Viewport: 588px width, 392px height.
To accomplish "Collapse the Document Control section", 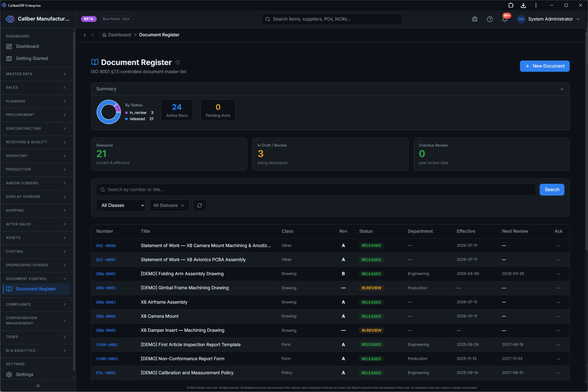I will tap(36, 279).
